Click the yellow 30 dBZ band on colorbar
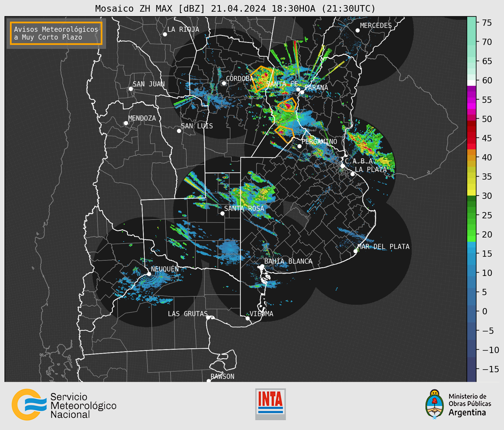Image resolution: width=504 pixels, height=430 pixels. coord(471,193)
